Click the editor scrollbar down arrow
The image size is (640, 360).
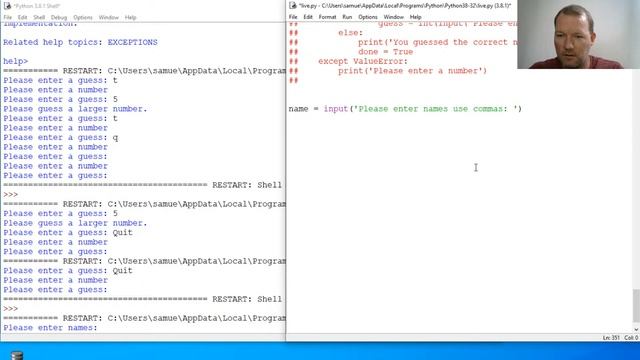pyautogui.click(x=636, y=329)
